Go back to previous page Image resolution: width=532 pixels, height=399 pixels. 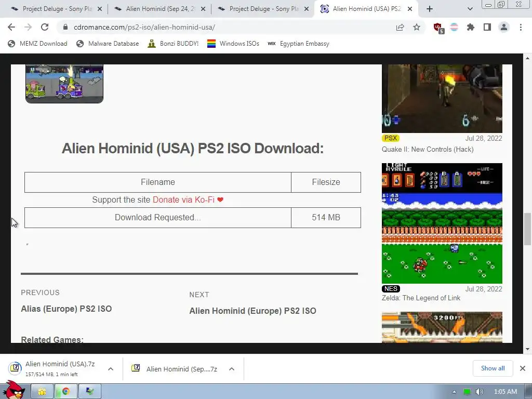click(11, 27)
